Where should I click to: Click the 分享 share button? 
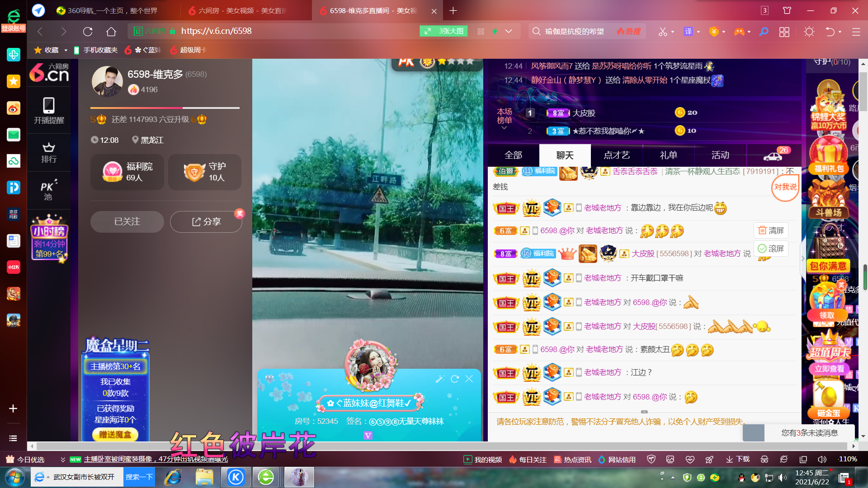pyautogui.click(x=206, y=222)
